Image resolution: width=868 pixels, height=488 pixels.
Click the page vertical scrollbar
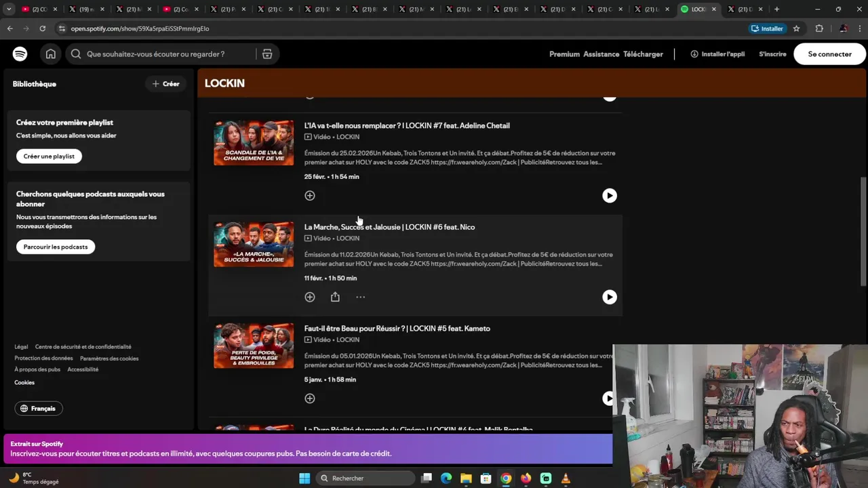(x=863, y=230)
